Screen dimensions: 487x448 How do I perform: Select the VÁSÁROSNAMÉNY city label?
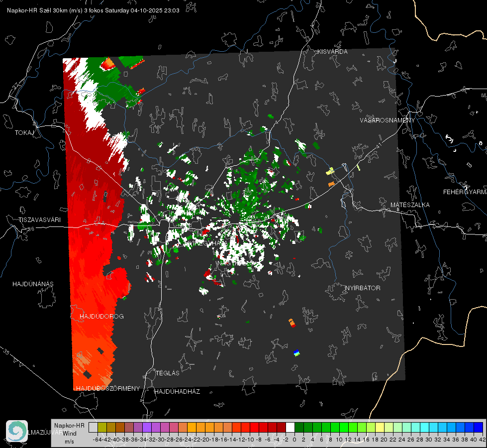pos(388,120)
